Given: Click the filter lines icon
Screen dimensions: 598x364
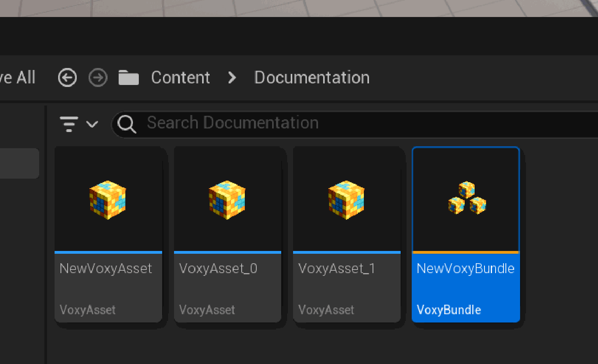Looking at the screenshot, I should (69, 124).
